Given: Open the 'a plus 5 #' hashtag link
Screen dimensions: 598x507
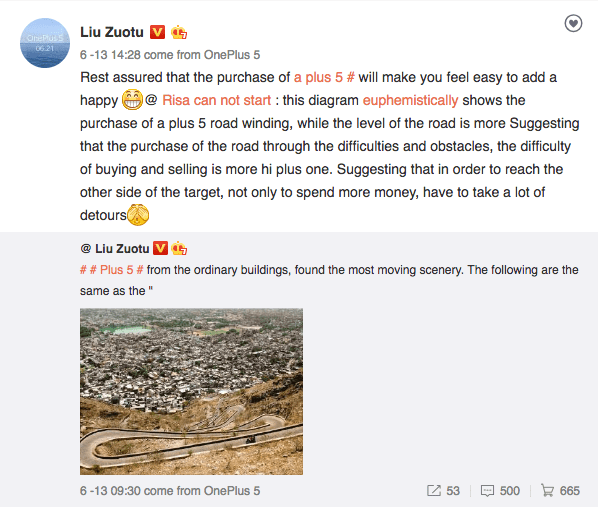Looking at the screenshot, I should [x=324, y=77].
